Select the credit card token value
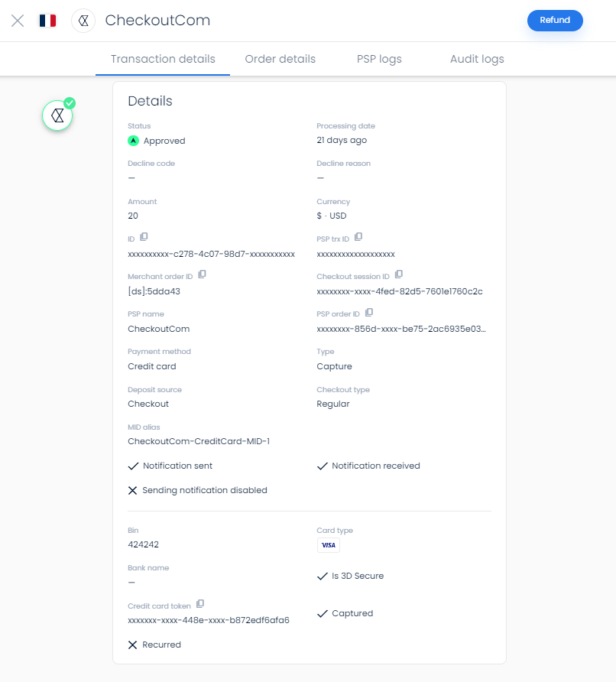The height and width of the screenshot is (682, 616). 209,620
